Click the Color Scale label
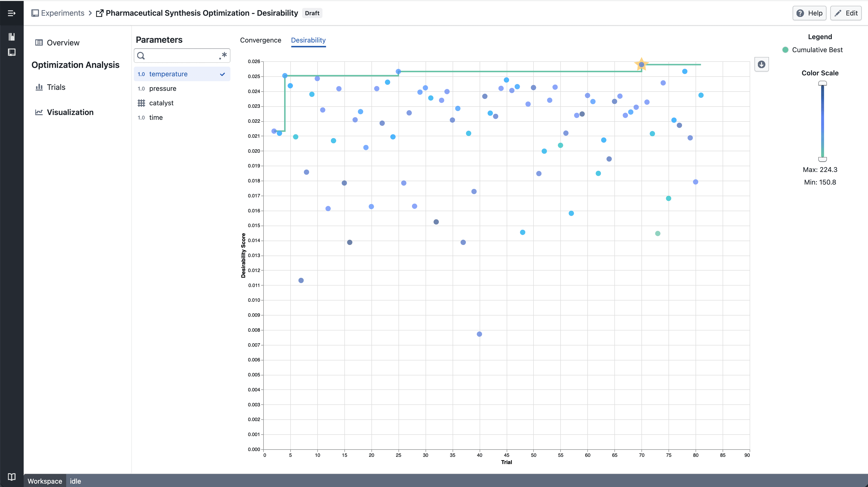This screenshot has height=487, width=868. point(820,73)
